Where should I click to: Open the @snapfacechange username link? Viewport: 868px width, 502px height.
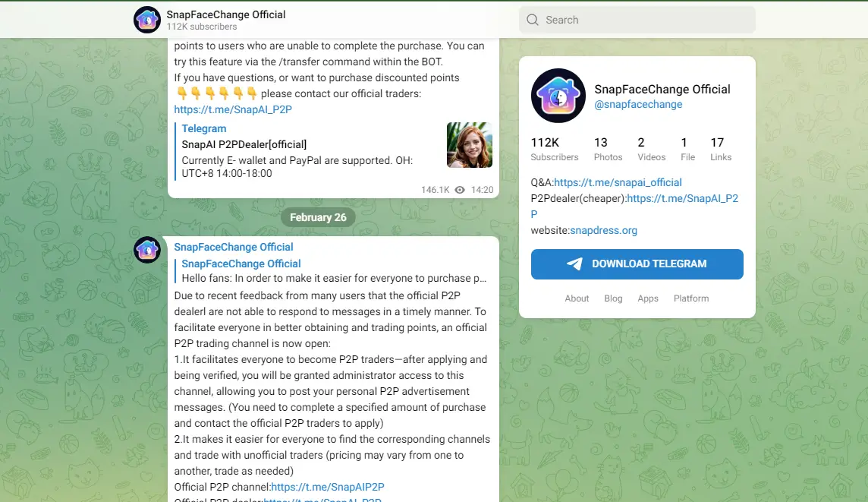point(638,104)
